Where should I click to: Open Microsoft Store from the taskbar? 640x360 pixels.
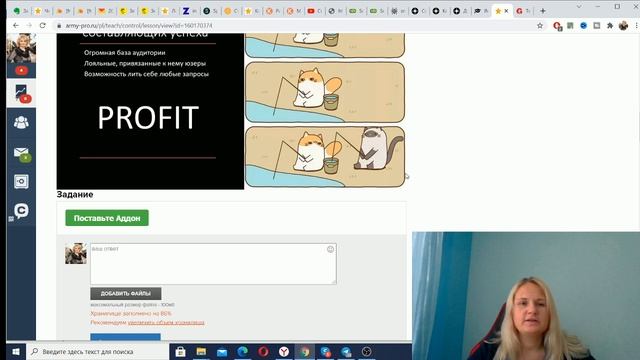(x=180, y=351)
